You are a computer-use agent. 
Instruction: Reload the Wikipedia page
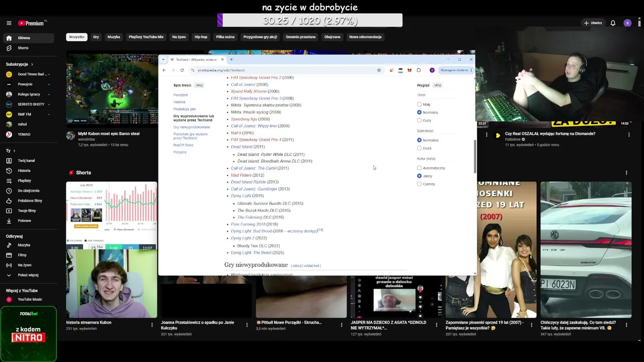[x=182, y=70]
